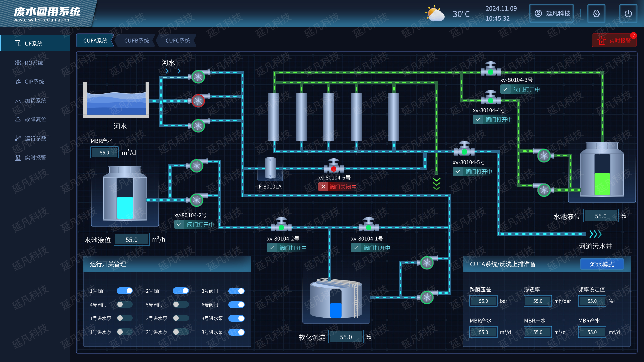Click the 实时报警 alarm button
Screen dimensions: 644x362
click(x=614, y=41)
